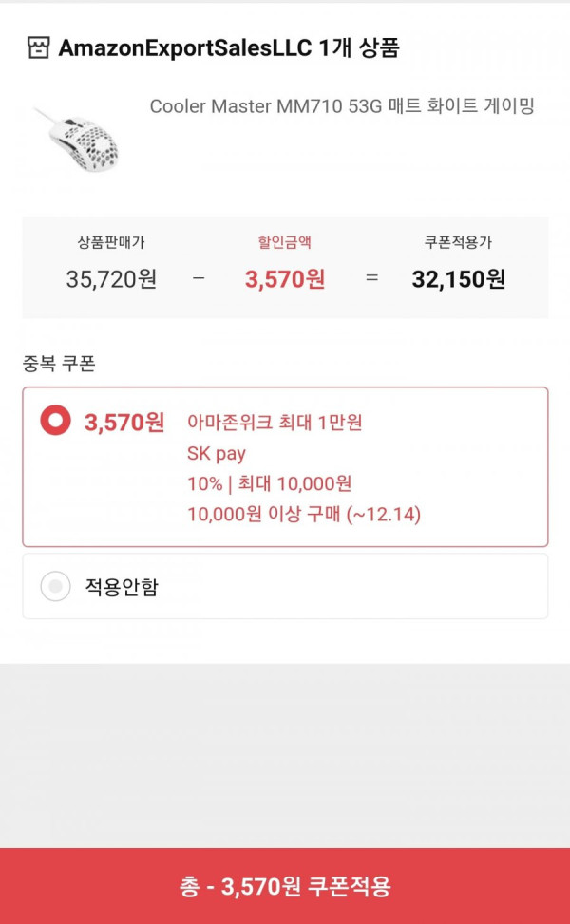
Task: Tap the 10,000원 이상 구매 (~12.14) condition text
Action: click(304, 515)
